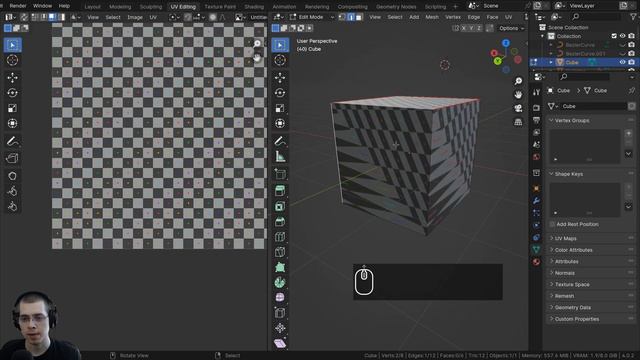This screenshot has height=360, width=640.
Task: Select the Knife tool
Action: coord(280,252)
